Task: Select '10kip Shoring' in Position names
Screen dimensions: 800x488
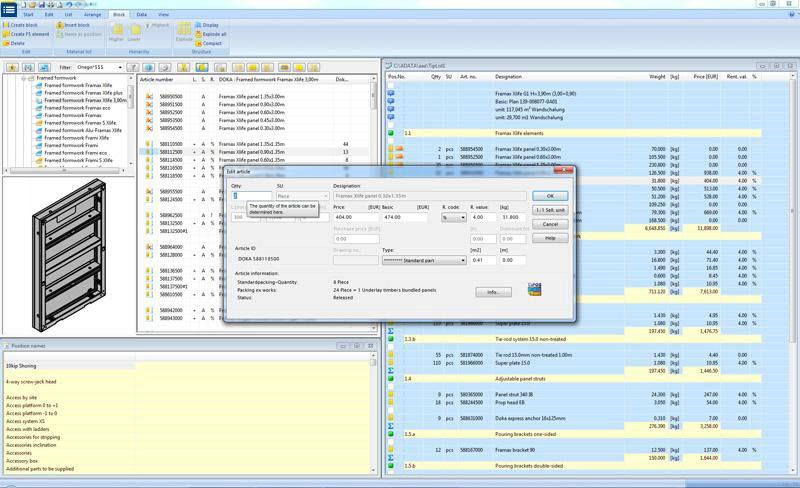Action: [x=21, y=366]
